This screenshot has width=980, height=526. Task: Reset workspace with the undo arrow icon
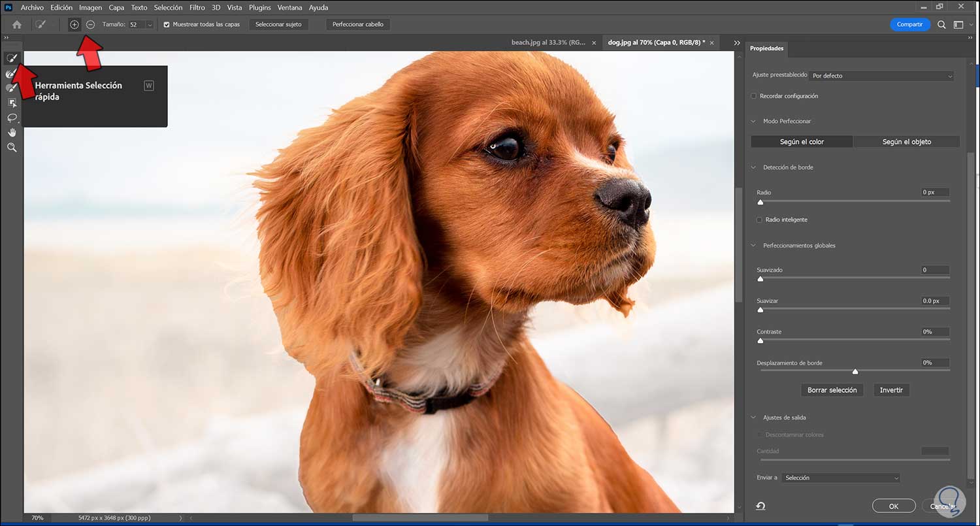click(761, 506)
